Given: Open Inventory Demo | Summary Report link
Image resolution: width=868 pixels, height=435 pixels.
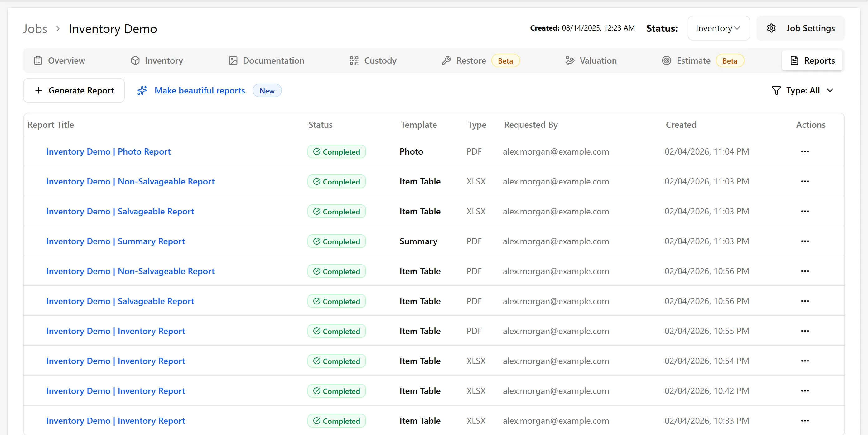Looking at the screenshot, I should [x=116, y=241].
